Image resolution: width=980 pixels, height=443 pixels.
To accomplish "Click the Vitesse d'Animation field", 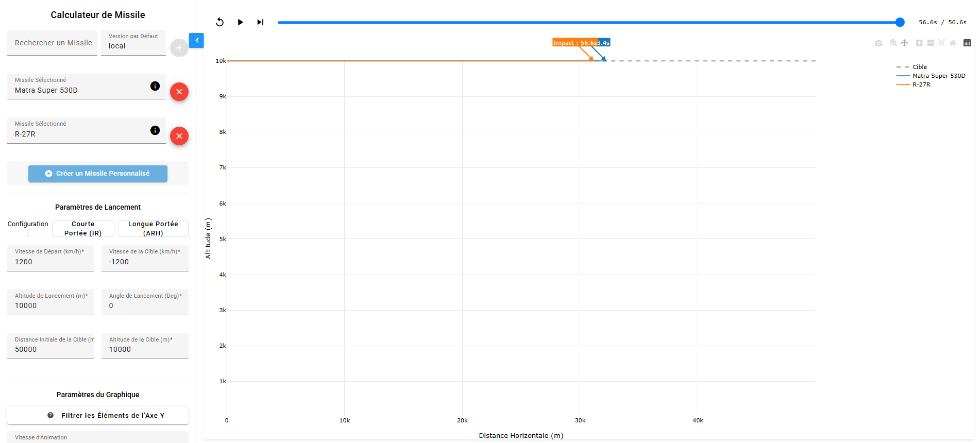I will point(98,437).
